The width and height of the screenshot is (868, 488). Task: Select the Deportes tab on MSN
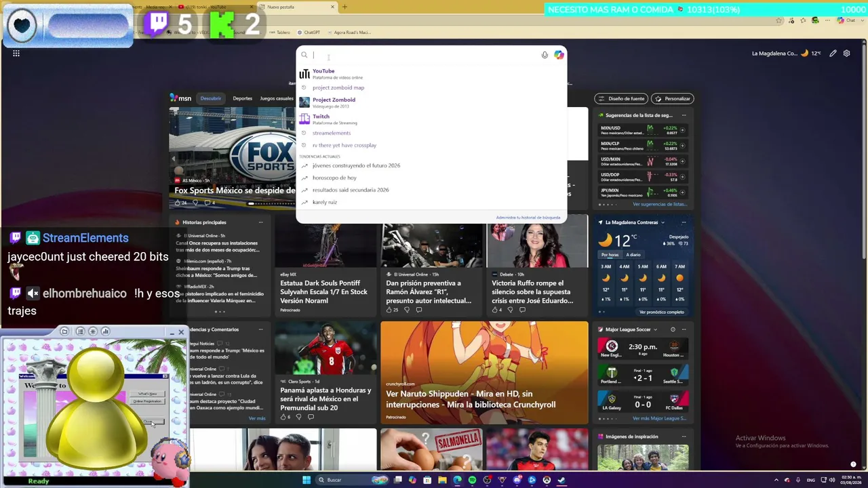pyautogui.click(x=242, y=98)
